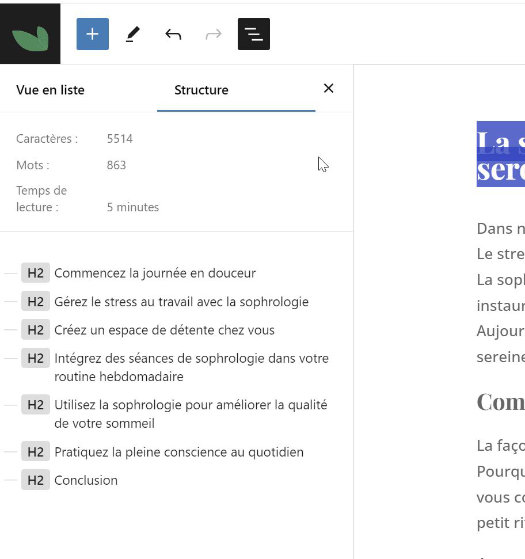Open the block inserter plus button

93,34
